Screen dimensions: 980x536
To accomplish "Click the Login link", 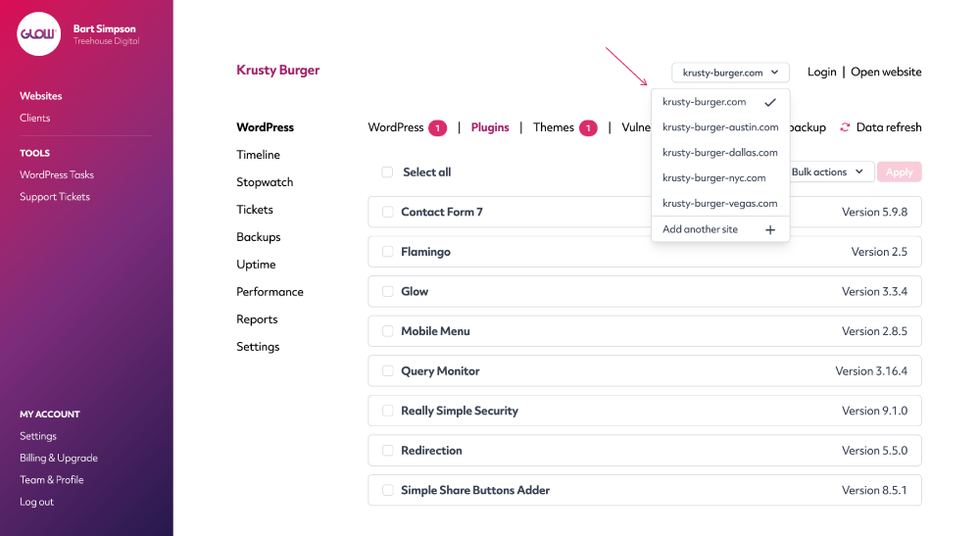I will click(821, 72).
